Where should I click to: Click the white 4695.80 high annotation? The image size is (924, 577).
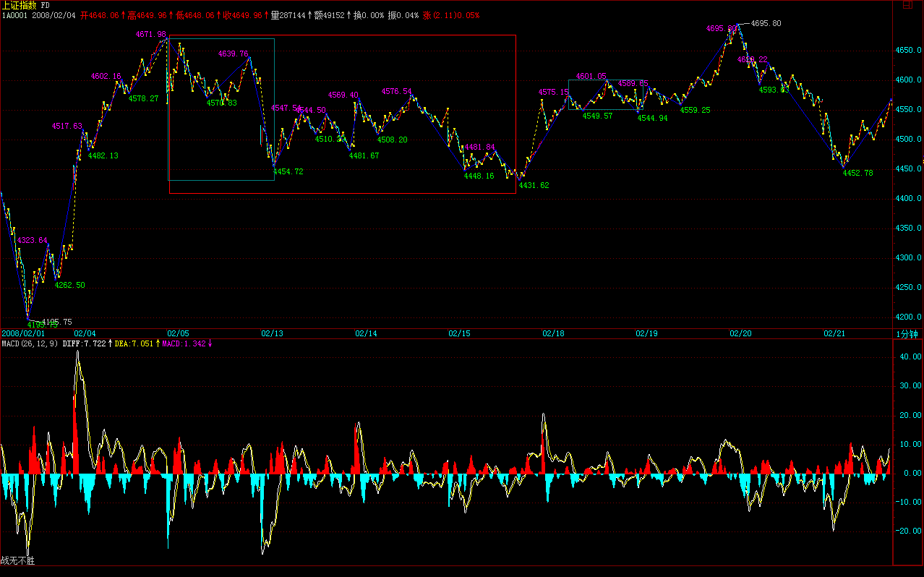coord(766,23)
